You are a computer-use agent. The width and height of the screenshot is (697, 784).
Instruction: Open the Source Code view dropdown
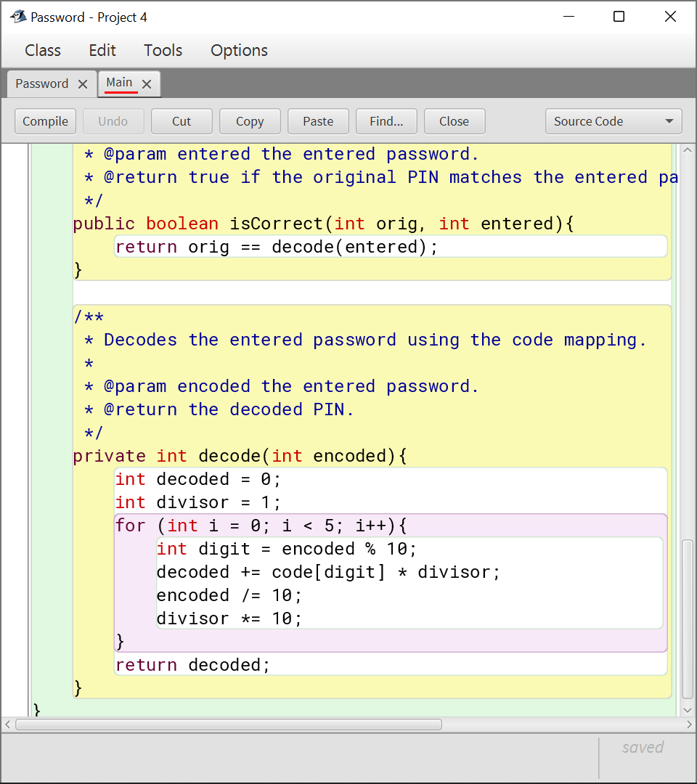614,121
